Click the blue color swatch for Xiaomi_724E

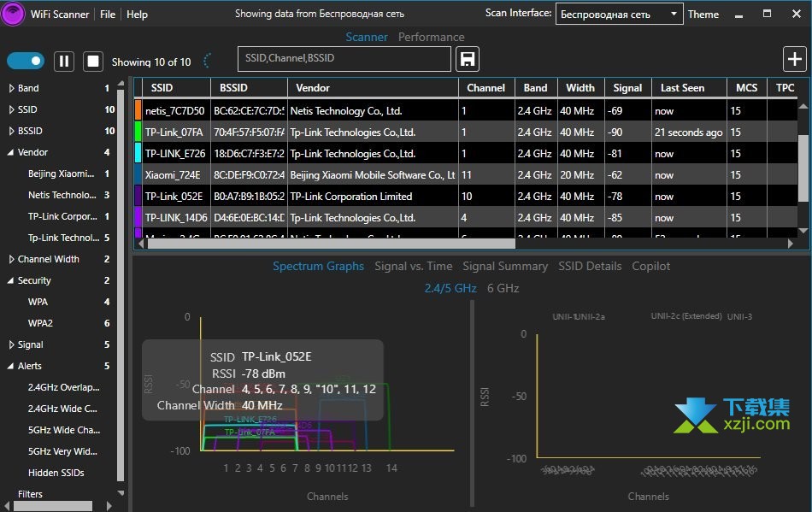[x=138, y=174]
